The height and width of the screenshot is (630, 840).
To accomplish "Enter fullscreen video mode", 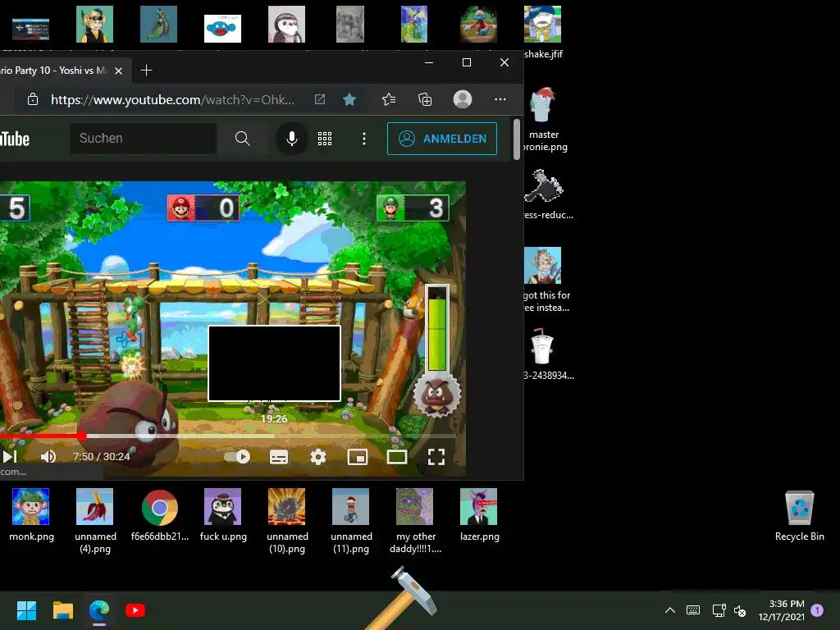I will pos(436,457).
